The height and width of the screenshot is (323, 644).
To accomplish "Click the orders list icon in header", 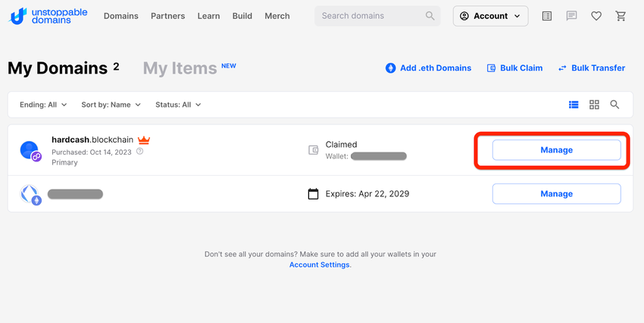I will (x=547, y=16).
